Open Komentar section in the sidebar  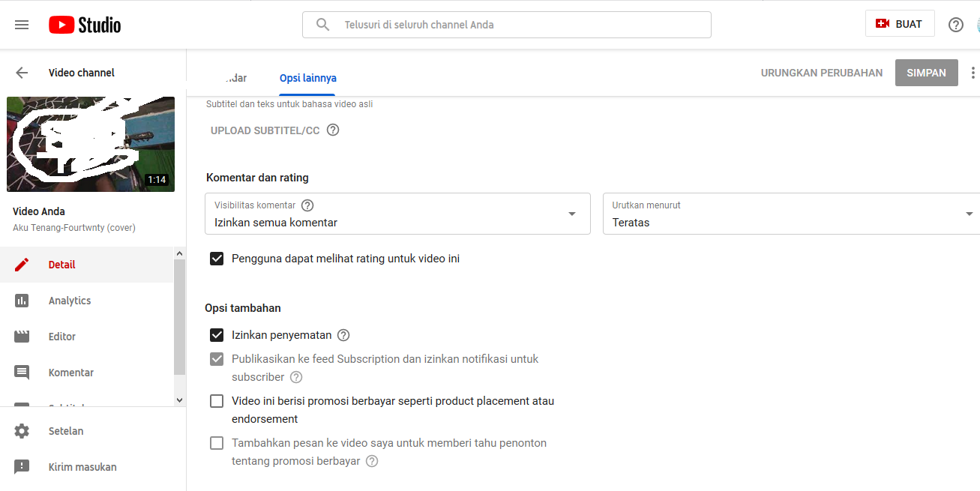[70, 373]
